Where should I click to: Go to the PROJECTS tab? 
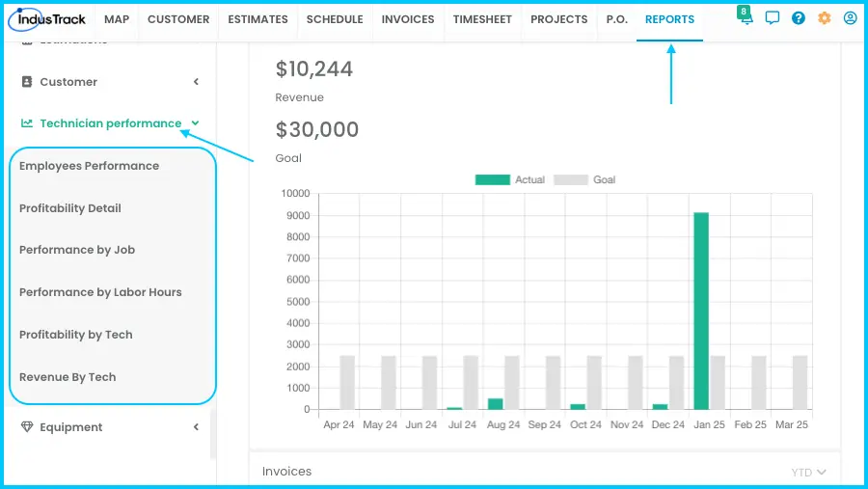(x=559, y=19)
